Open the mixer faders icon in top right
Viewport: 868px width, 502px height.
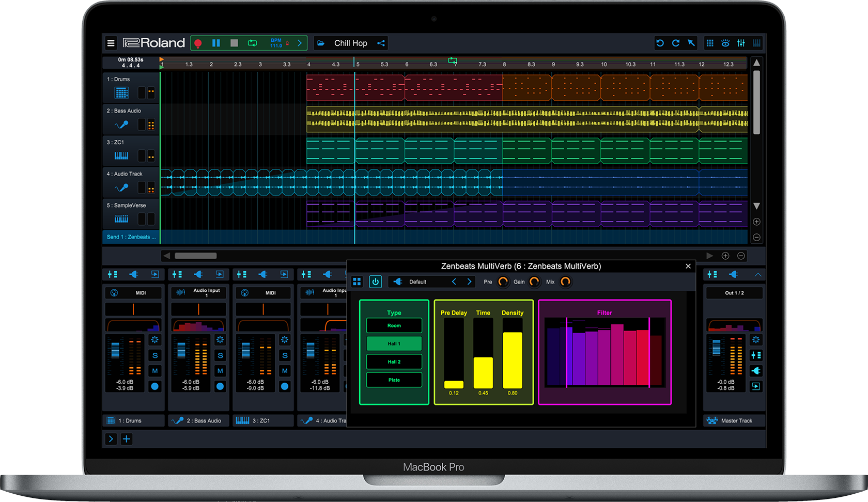(x=741, y=43)
